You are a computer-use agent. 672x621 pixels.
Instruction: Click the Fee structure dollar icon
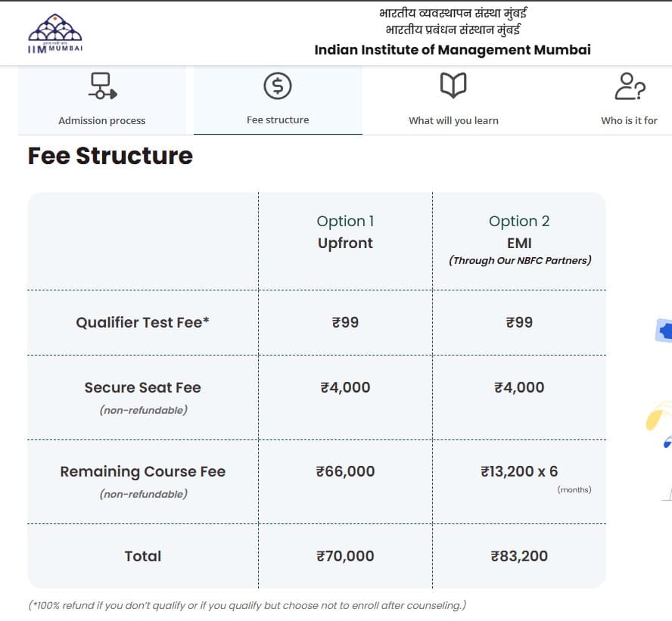[x=278, y=86]
